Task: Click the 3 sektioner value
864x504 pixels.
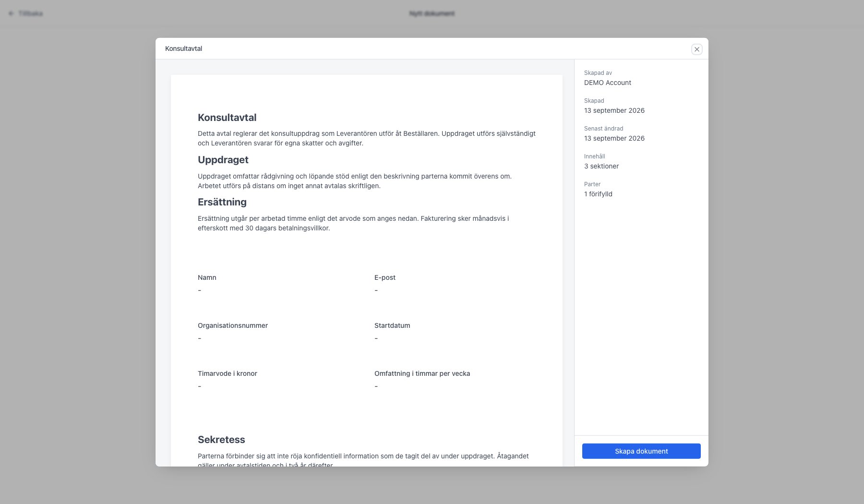Action: point(601,166)
